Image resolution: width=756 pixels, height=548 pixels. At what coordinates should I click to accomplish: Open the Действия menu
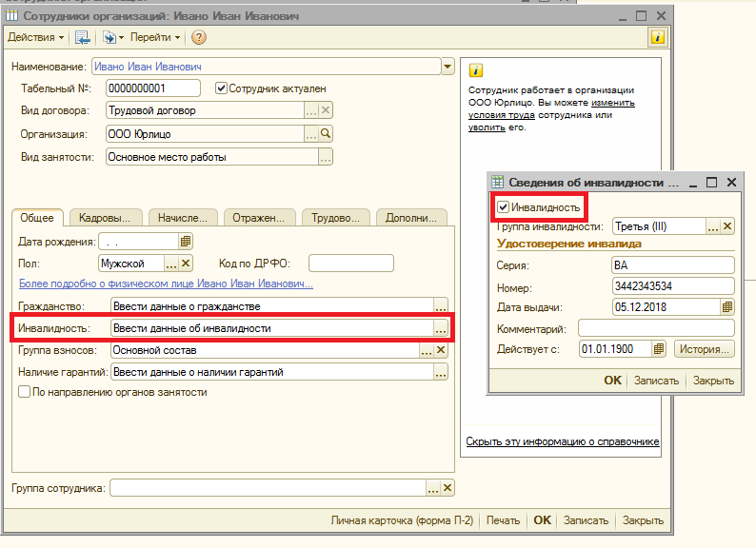35,37
